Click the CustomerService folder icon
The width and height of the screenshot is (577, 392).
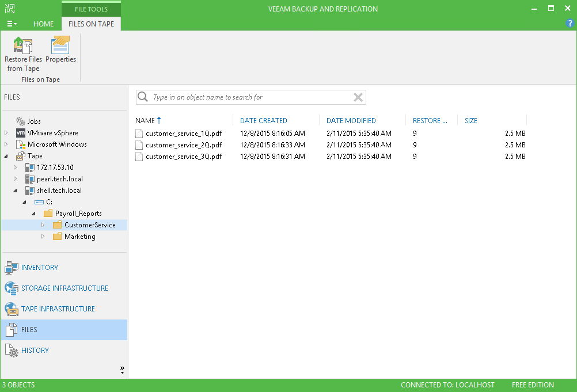coord(58,225)
